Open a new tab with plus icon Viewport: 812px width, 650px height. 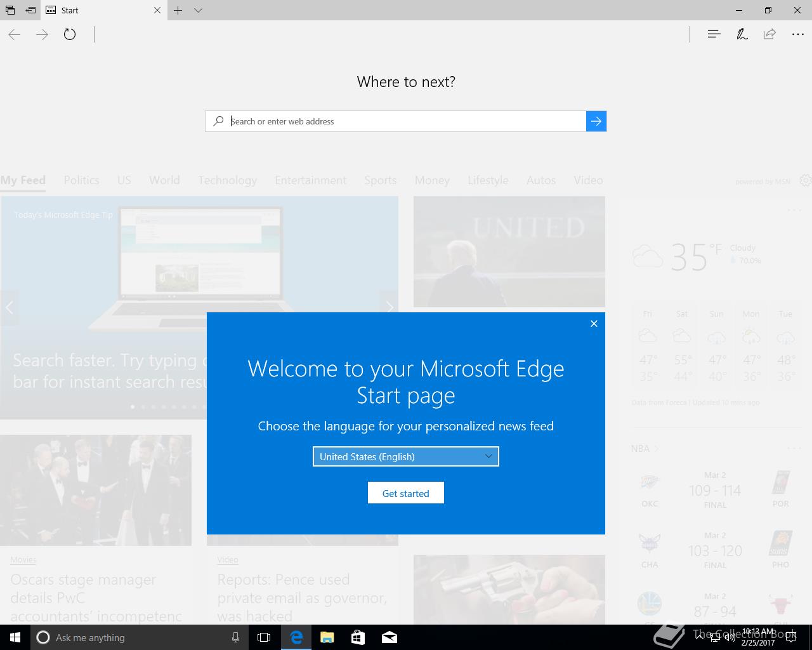tap(178, 10)
